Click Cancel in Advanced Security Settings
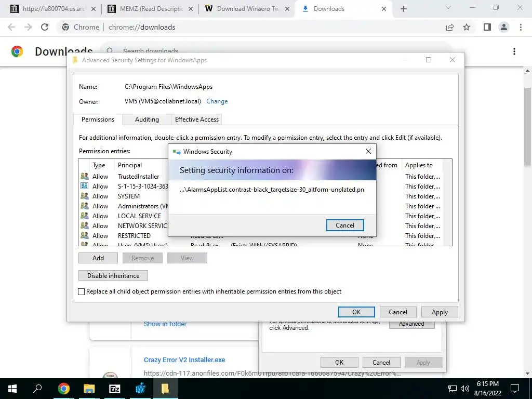The image size is (532, 399). coord(398,312)
